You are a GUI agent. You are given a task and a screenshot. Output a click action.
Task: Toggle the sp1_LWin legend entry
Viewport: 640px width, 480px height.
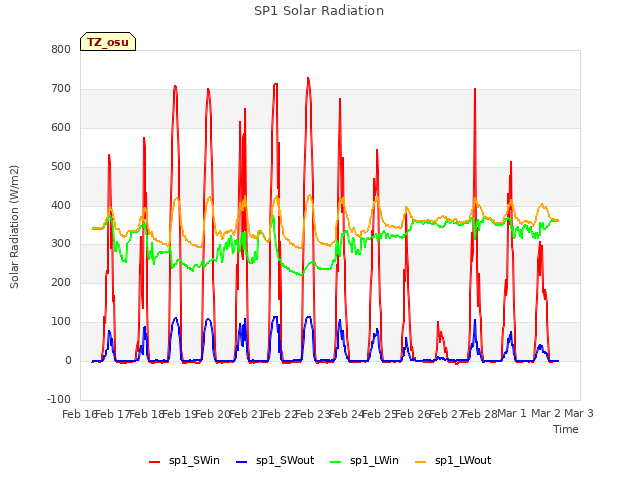point(364,460)
